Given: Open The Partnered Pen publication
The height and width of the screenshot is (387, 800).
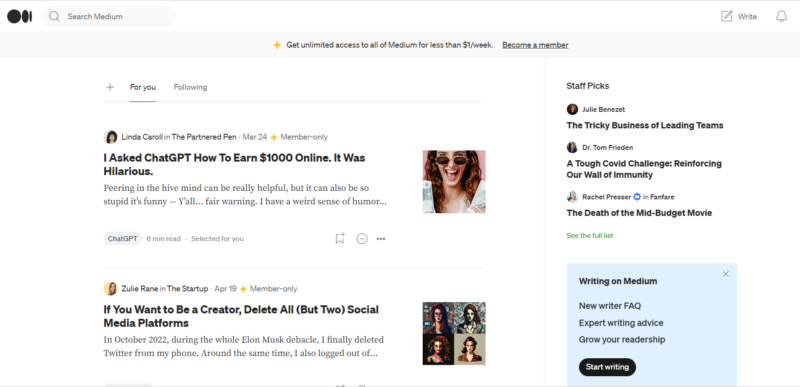Looking at the screenshot, I should click(204, 137).
